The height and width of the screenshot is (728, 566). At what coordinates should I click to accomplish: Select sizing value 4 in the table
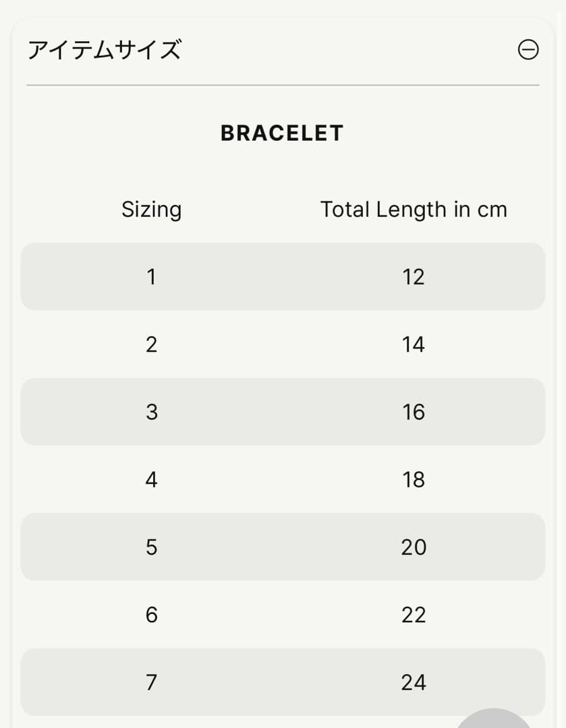click(151, 479)
